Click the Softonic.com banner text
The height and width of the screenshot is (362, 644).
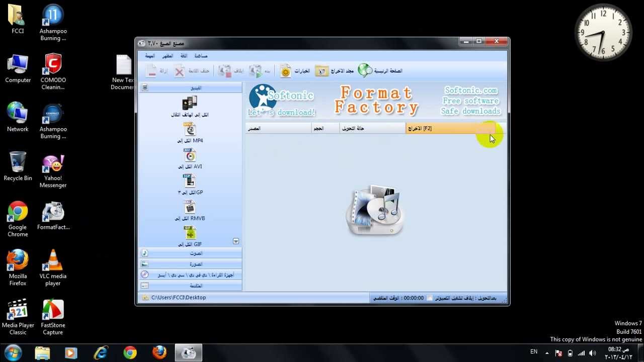tap(471, 90)
